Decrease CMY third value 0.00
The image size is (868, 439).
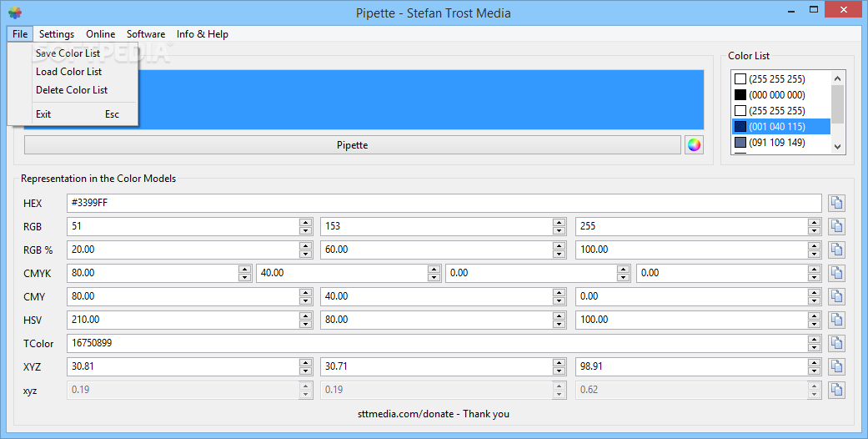pos(814,300)
